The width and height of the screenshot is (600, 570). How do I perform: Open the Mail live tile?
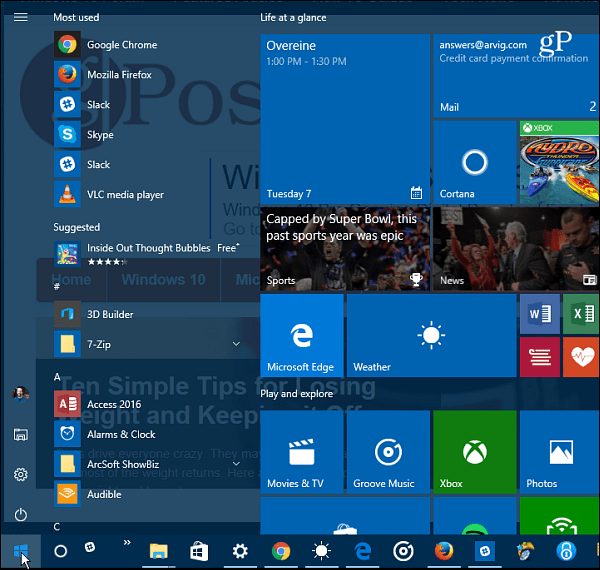pos(516,76)
